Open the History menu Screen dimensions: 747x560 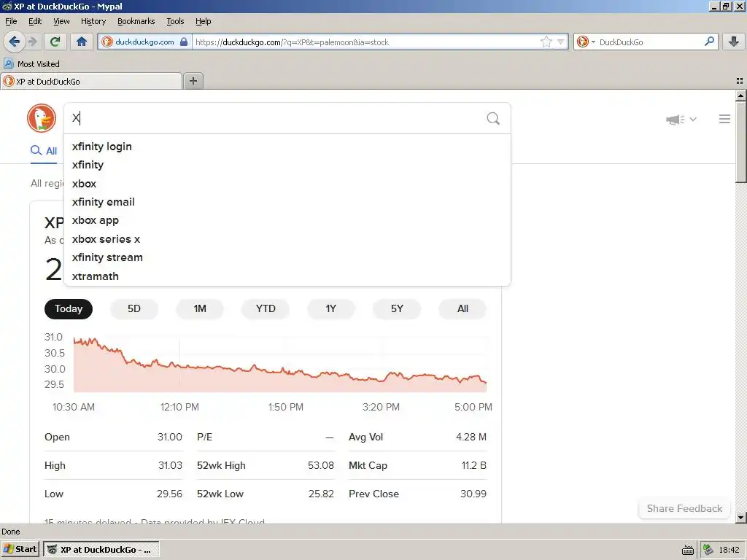coord(93,21)
